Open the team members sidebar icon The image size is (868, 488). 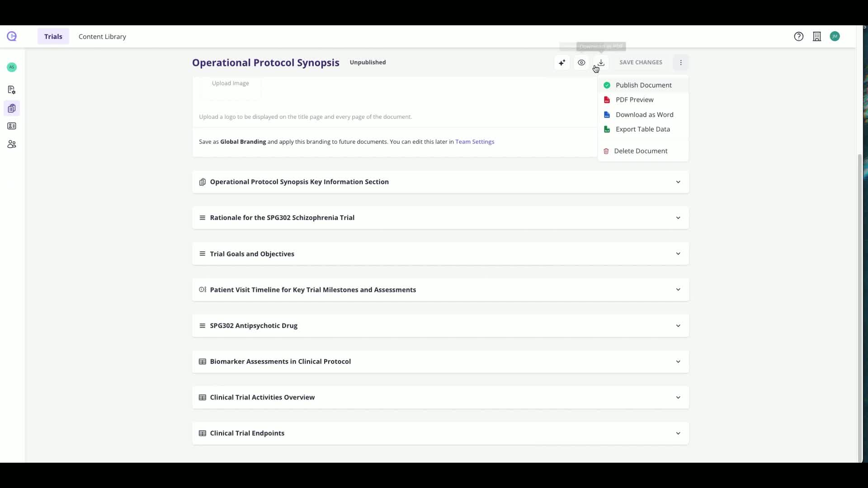click(x=12, y=144)
